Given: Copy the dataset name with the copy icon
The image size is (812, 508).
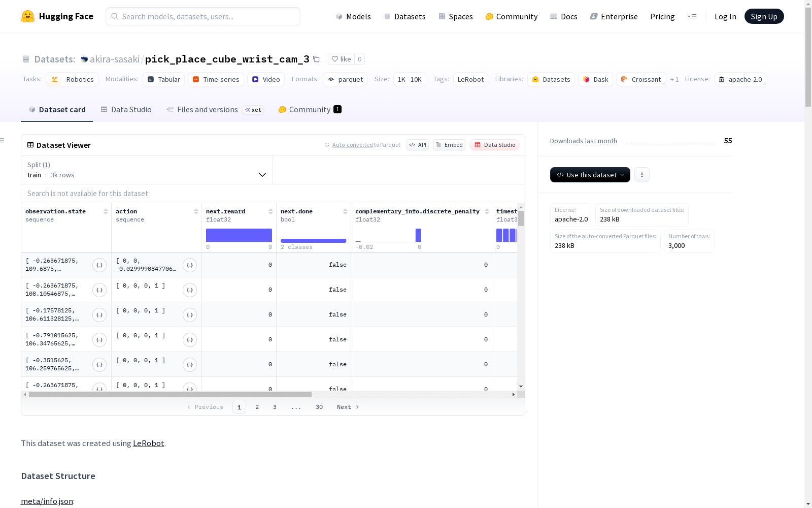Looking at the screenshot, I should [x=316, y=59].
